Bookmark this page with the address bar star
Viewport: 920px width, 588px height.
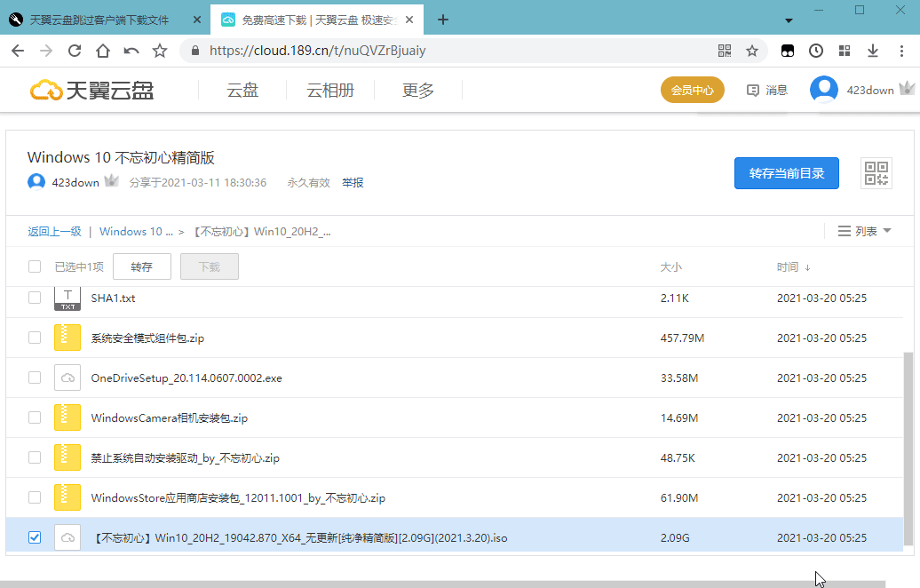coord(752,51)
